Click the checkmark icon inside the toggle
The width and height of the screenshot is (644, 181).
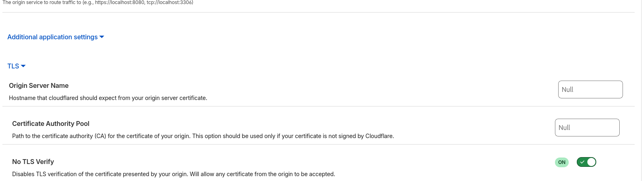coord(582,162)
